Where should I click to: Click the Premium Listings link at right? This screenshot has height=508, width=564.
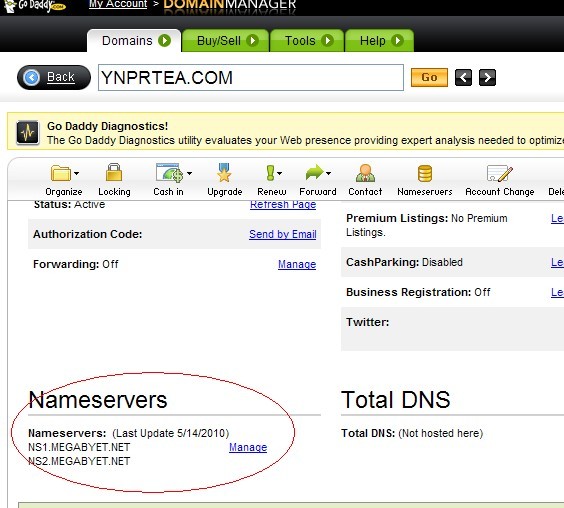[557, 218]
